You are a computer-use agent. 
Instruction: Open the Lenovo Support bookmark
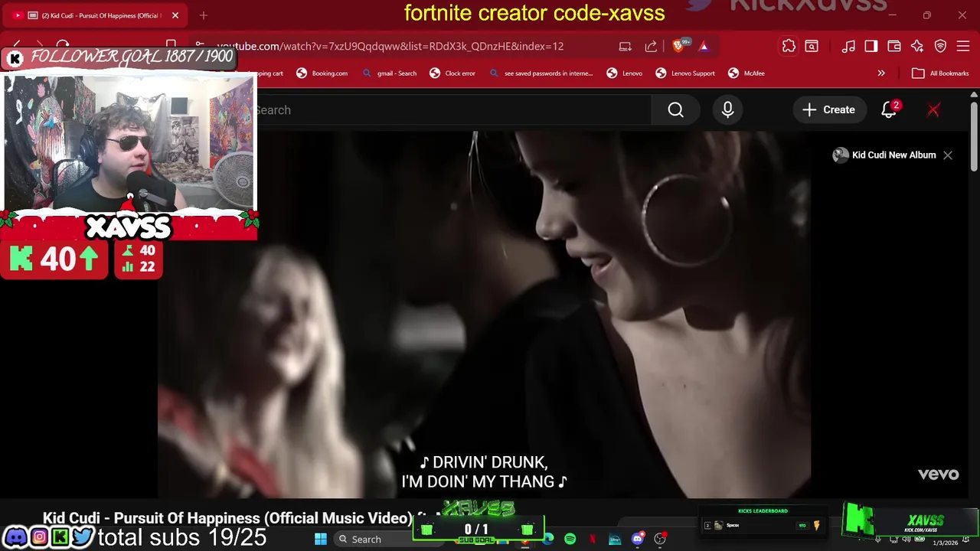click(x=685, y=73)
